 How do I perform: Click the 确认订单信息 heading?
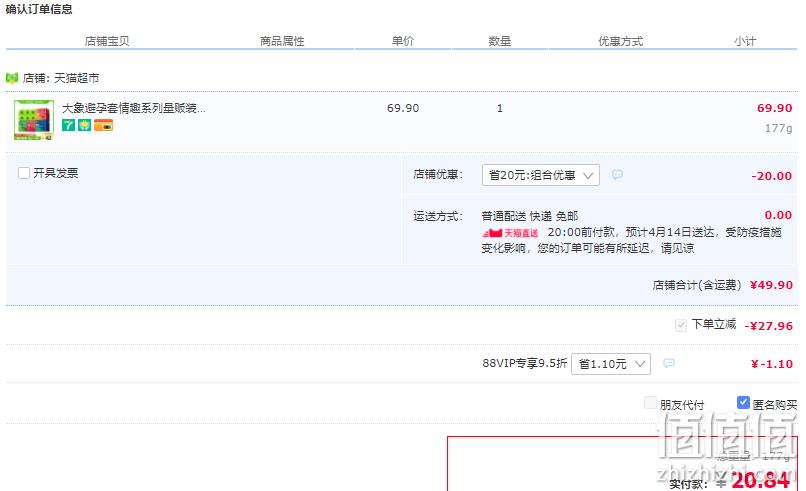click(x=39, y=9)
